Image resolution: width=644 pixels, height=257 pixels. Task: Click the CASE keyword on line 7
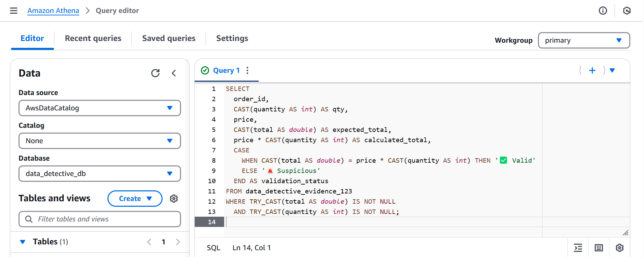click(242, 150)
